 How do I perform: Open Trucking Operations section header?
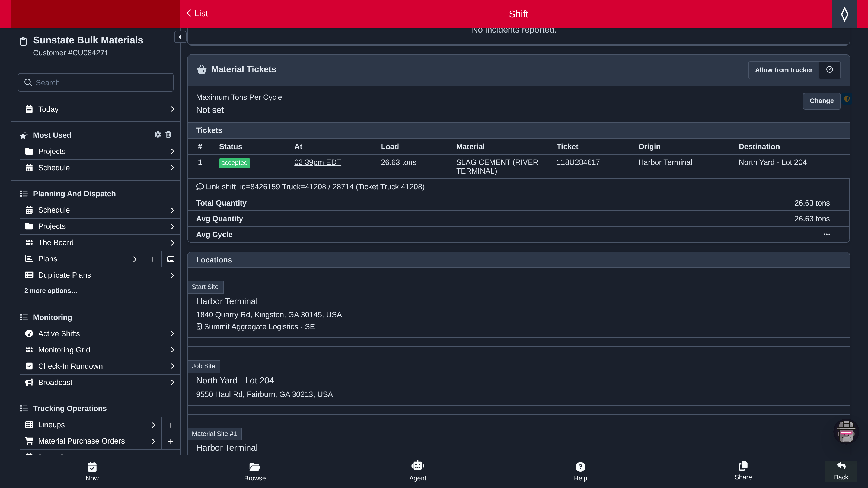pos(70,409)
